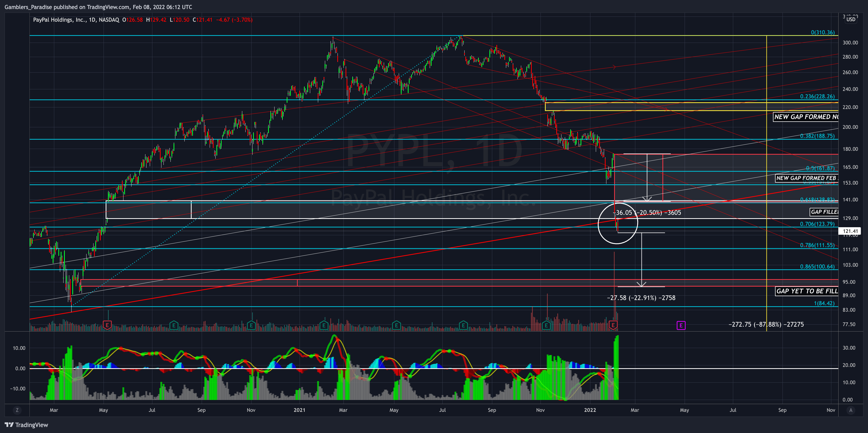Click the 0.865(100.64) Fibonacci level label
Viewport: 868px width, 433px height.
click(x=817, y=266)
